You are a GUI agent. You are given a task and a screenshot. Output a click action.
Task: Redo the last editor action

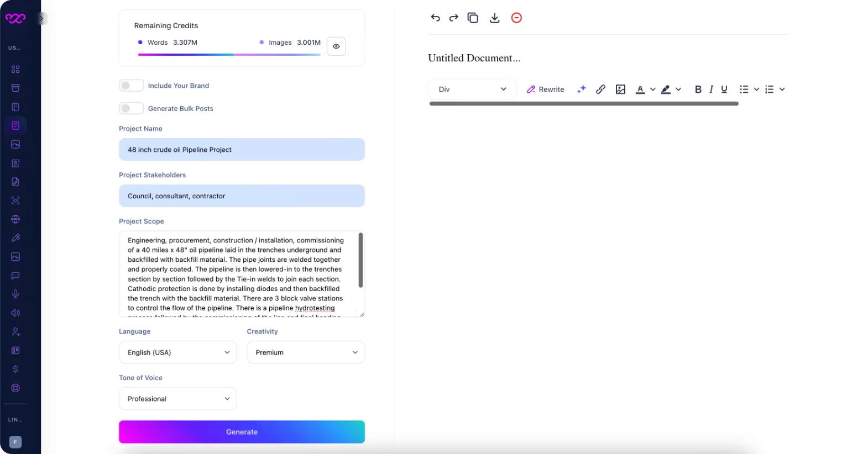[454, 18]
